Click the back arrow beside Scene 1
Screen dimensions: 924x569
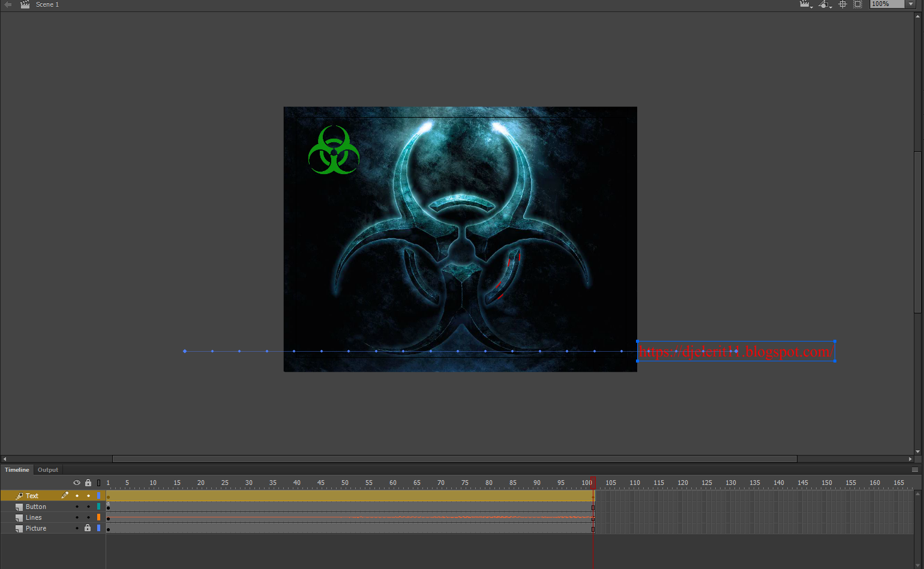[x=8, y=4]
